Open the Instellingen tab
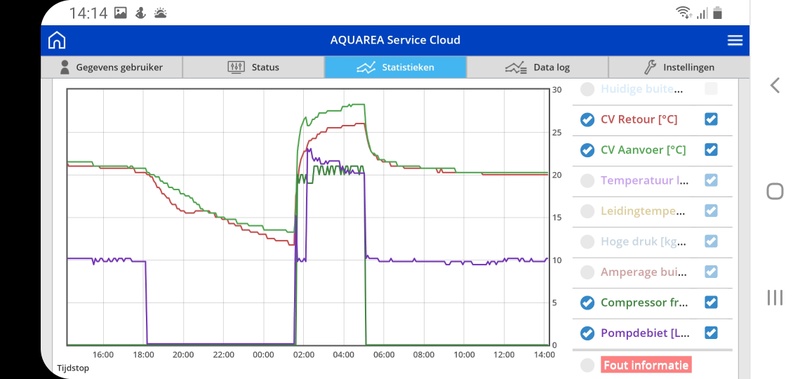Image resolution: width=800 pixels, height=379 pixels. pos(679,67)
